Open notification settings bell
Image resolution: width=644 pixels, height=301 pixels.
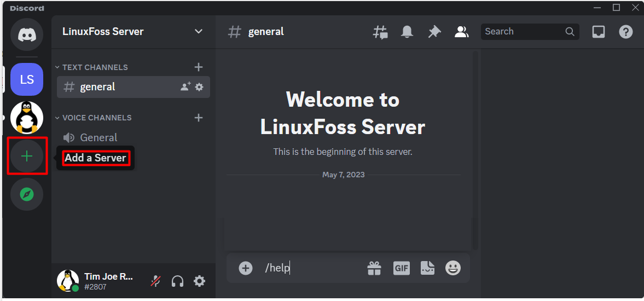(407, 32)
